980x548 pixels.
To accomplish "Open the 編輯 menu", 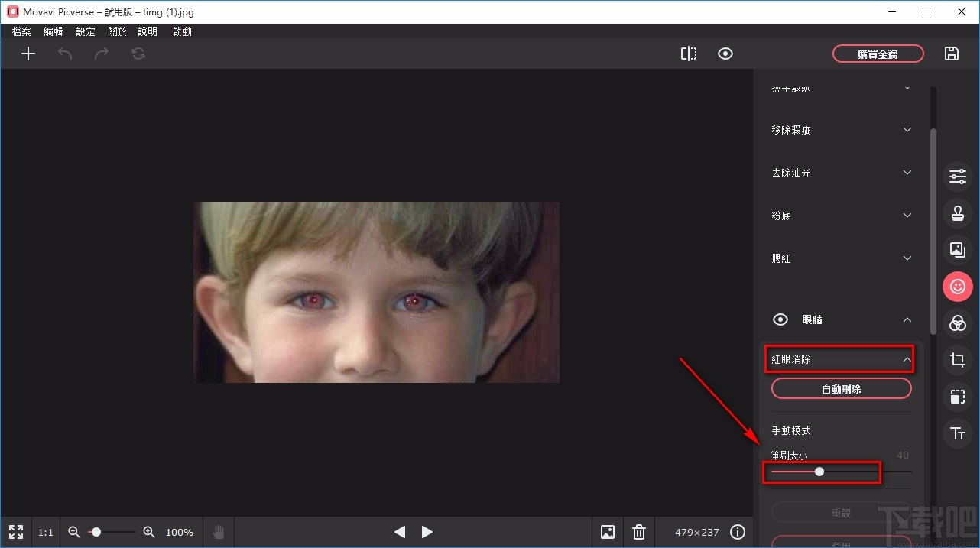I will (54, 31).
